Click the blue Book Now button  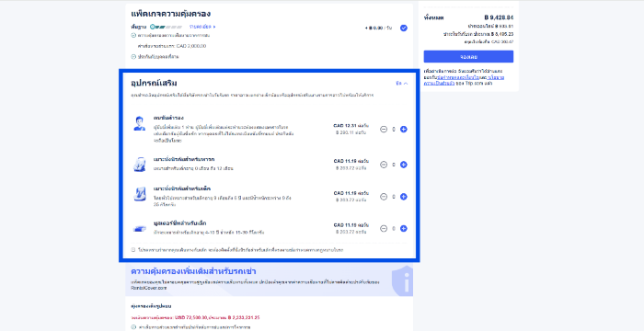click(468, 56)
